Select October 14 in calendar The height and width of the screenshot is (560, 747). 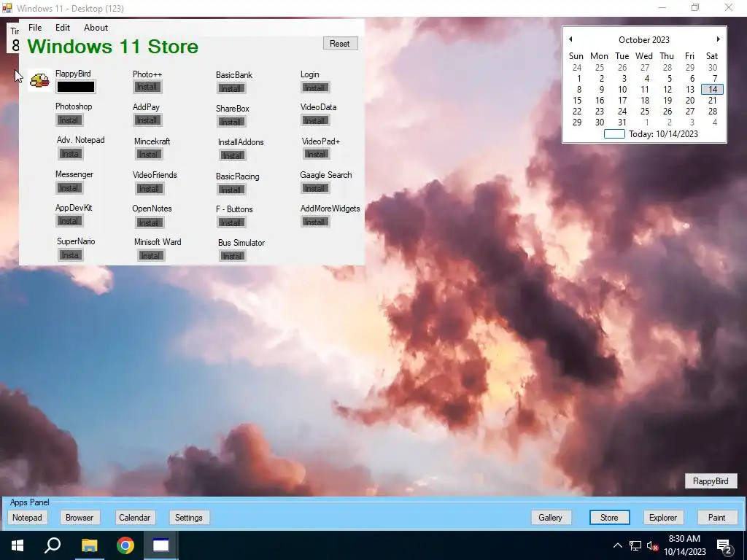713,90
